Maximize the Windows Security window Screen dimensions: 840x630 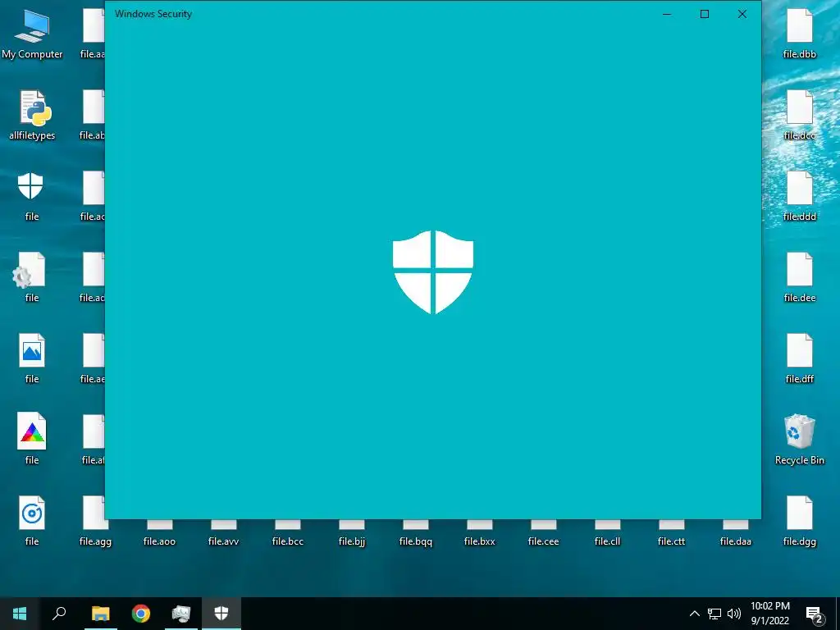click(x=705, y=14)
